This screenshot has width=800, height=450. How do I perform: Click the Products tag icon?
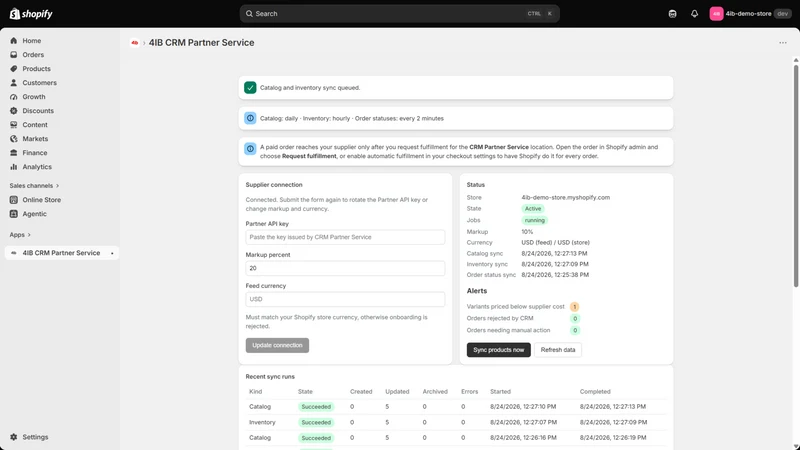(x=14, y=68)
